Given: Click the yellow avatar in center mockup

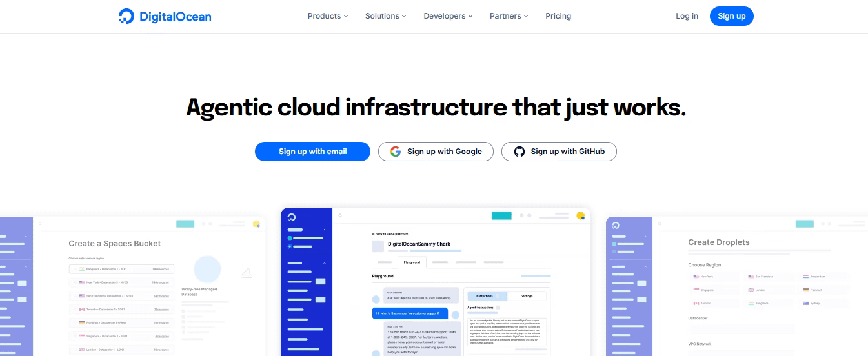Looking at the screenshot, I should (580, 215).
